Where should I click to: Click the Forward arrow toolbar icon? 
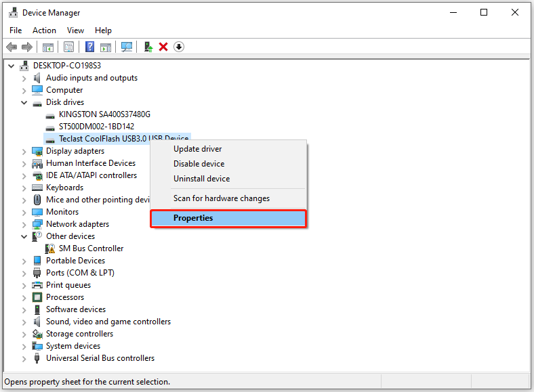(x=27, y=47)
